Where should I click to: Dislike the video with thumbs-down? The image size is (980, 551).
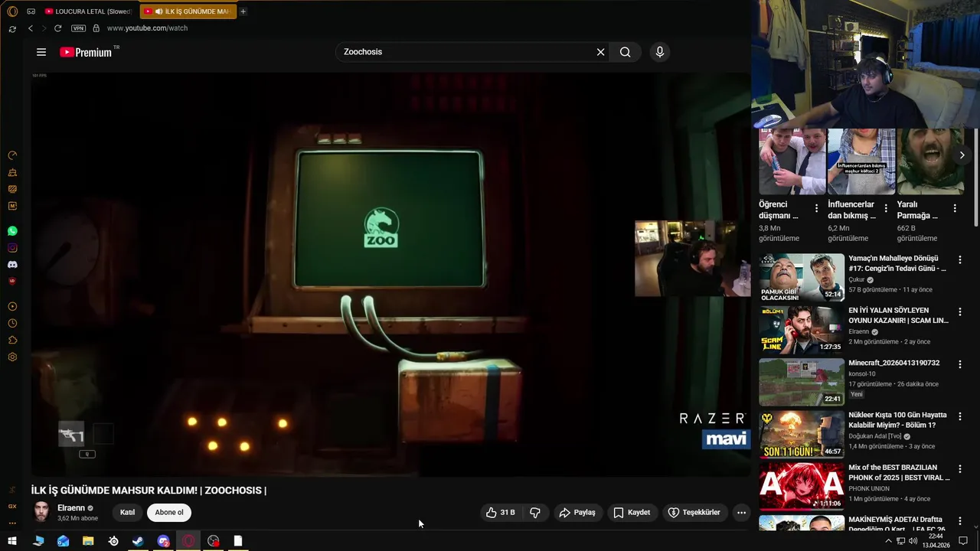(x=534, y=513)
